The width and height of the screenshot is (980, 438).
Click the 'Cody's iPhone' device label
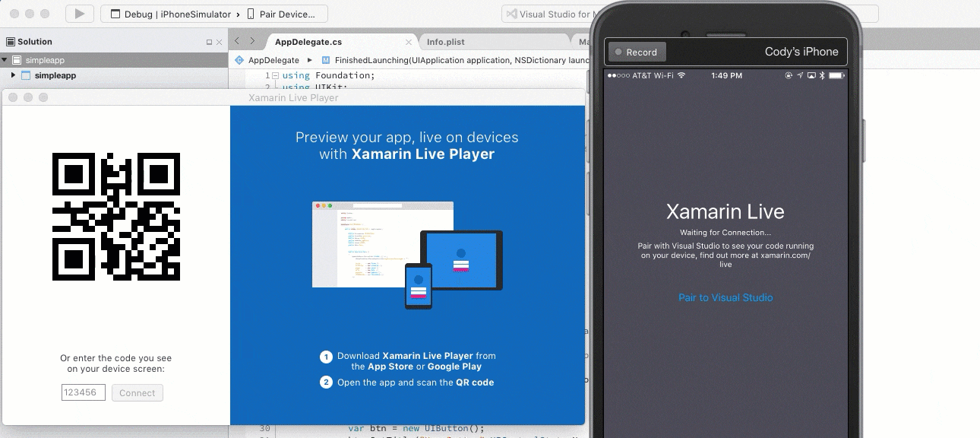point(801,52)
